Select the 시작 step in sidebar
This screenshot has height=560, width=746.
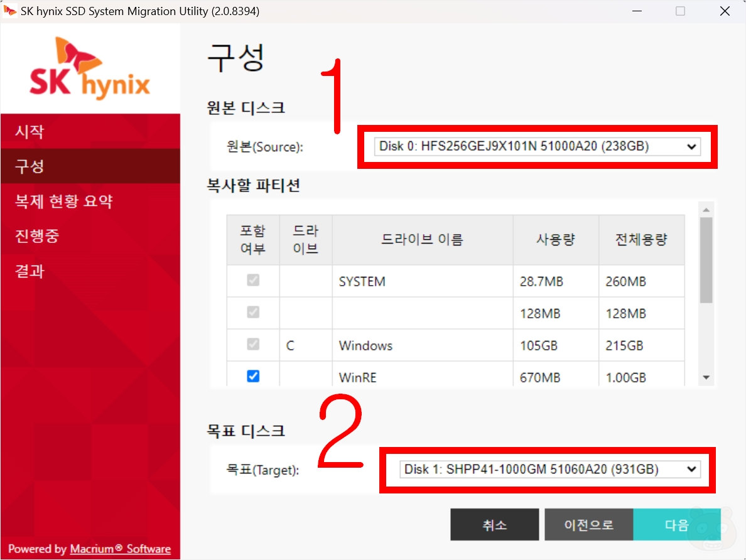pos(90,131)
